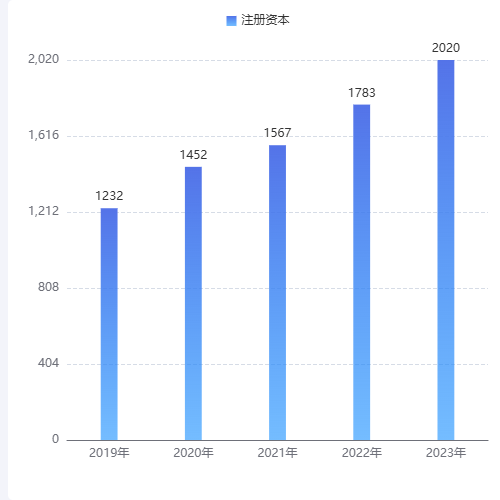
Task: Select the 2022年 bar
Action: pos(362,272)
